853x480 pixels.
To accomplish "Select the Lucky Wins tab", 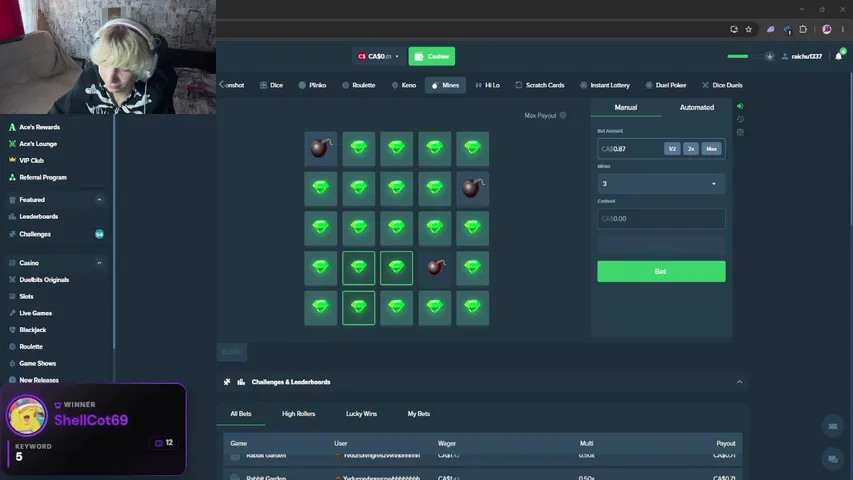I will click(361, 414).
